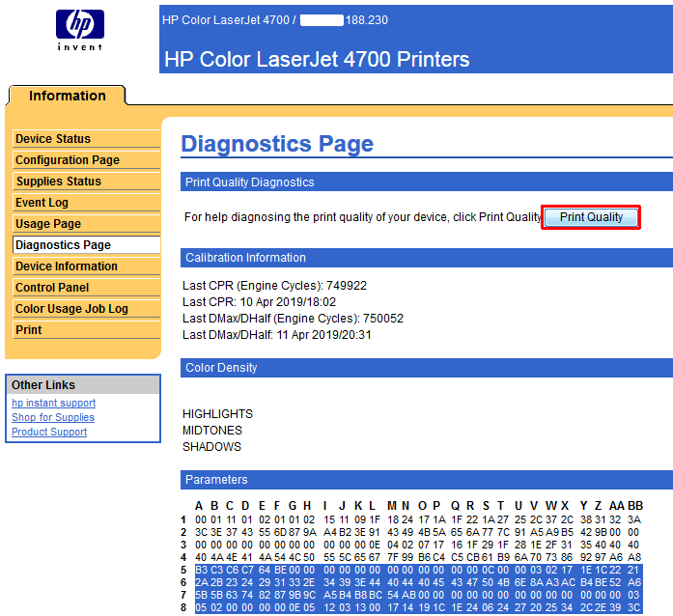Open Device Status page
The image size is (673, 616).
tap(86, 139)
